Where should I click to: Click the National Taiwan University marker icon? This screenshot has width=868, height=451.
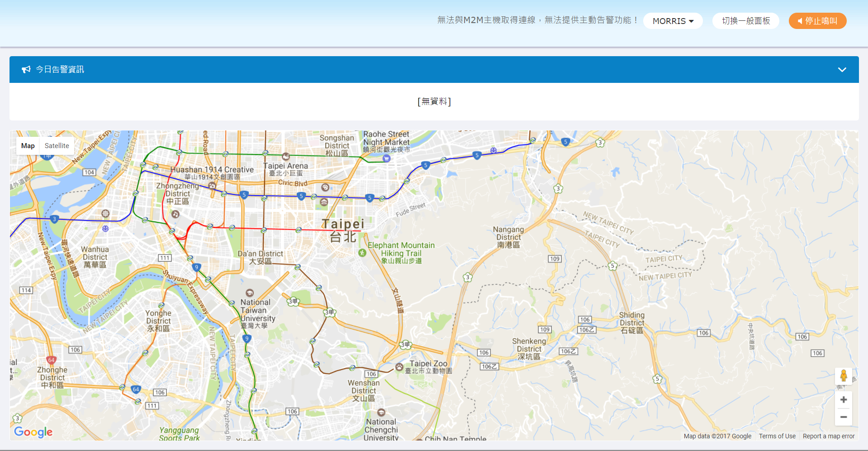coord(250,293)
